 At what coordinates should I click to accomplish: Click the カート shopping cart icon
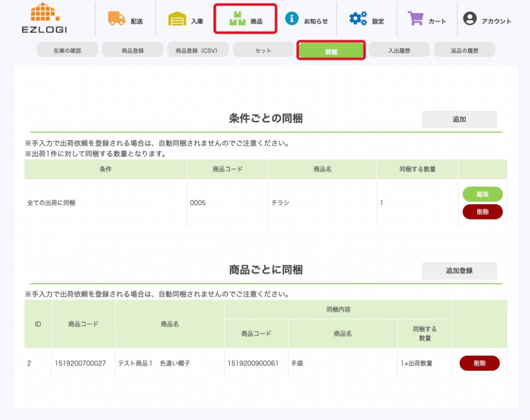pyautogui.click(x=416, y=19)
